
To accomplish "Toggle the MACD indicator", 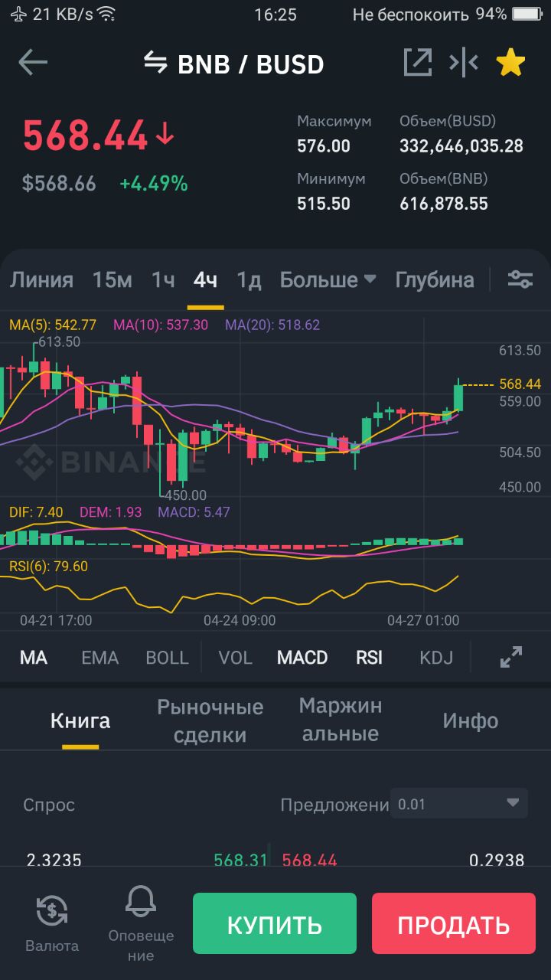I will 302,658.
